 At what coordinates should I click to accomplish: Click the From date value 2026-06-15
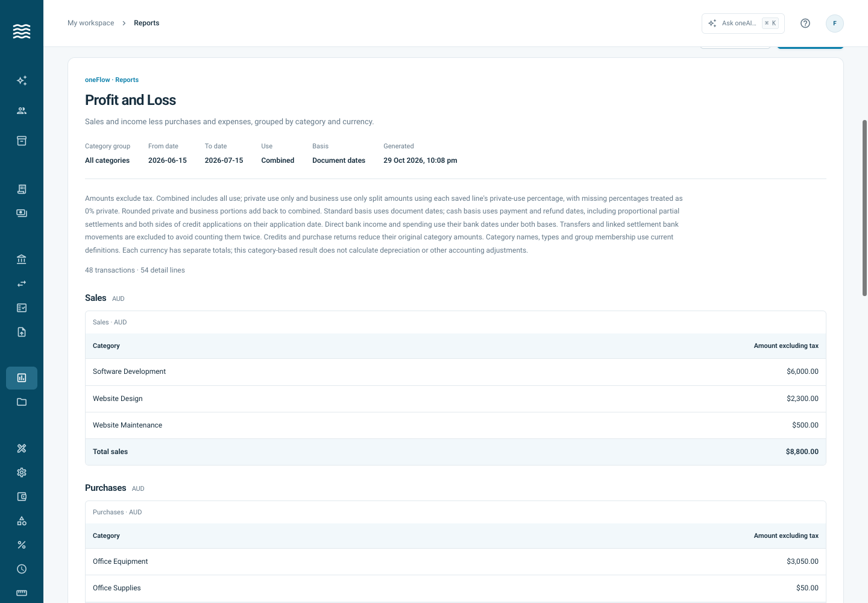pos(168,160)
